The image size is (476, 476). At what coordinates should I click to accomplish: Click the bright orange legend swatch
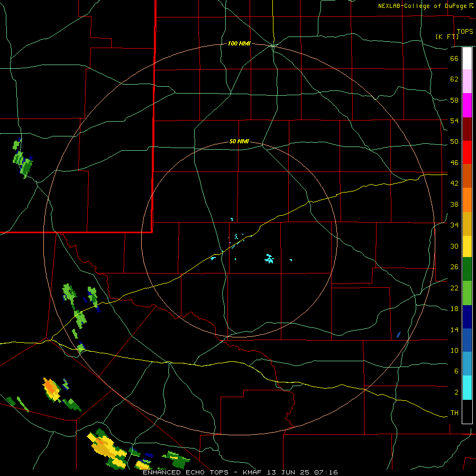click(x=467, y=200)
